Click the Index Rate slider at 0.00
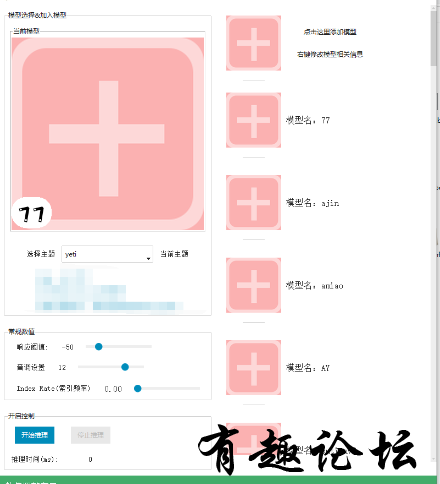Screen dimensions: 440x484 tap(167, 388)
